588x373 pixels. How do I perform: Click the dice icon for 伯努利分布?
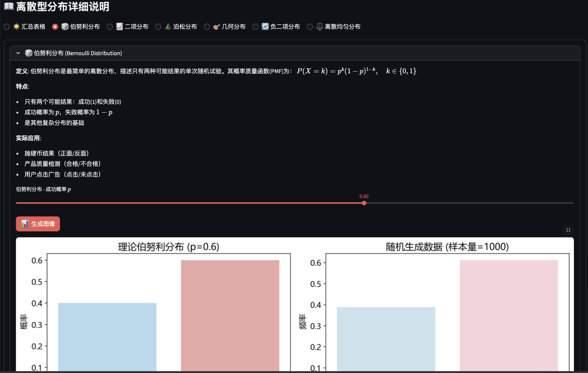64,27
